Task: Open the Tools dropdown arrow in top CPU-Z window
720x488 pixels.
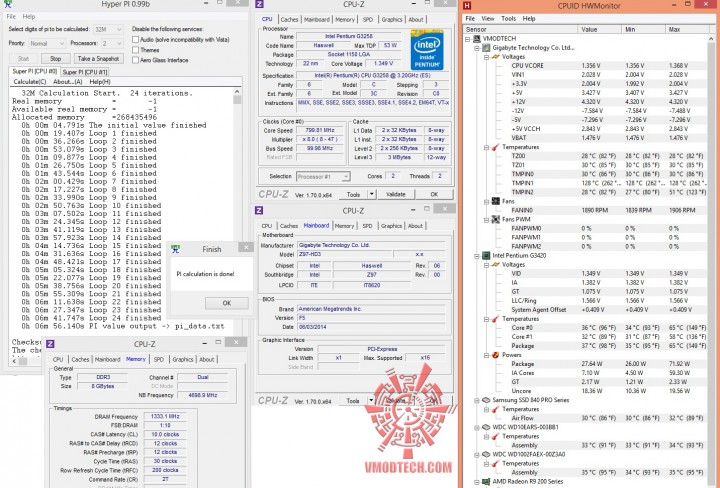Action: tap(371, 194)
